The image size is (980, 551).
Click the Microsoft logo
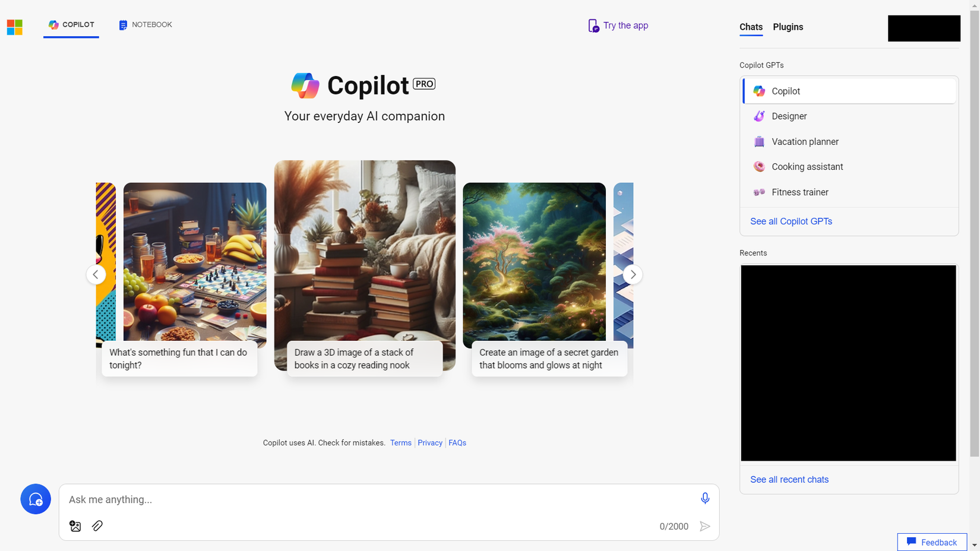point(14,27)
